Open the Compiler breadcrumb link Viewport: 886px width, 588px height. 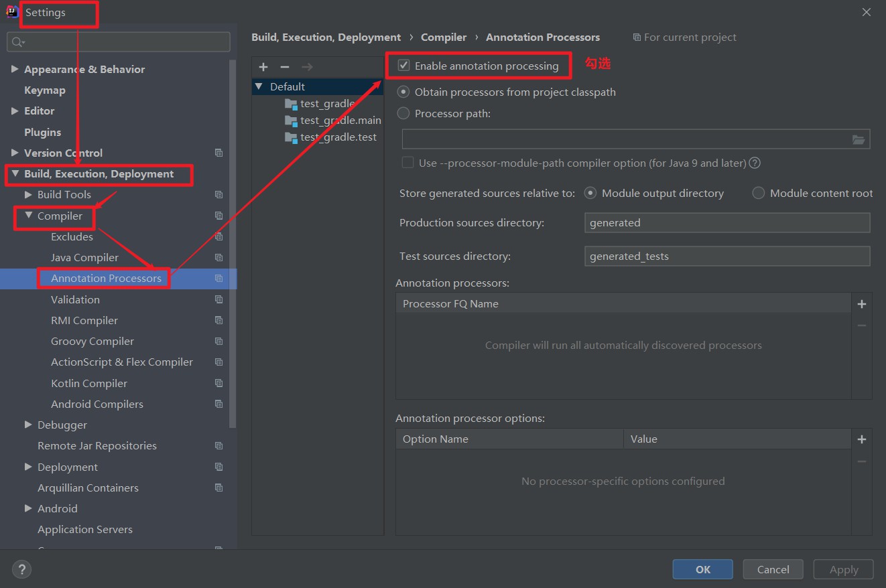pos(444,37)
